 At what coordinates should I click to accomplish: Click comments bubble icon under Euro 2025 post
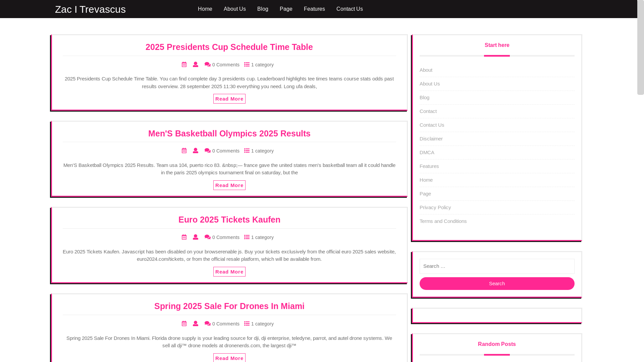[x=208, y=237]
